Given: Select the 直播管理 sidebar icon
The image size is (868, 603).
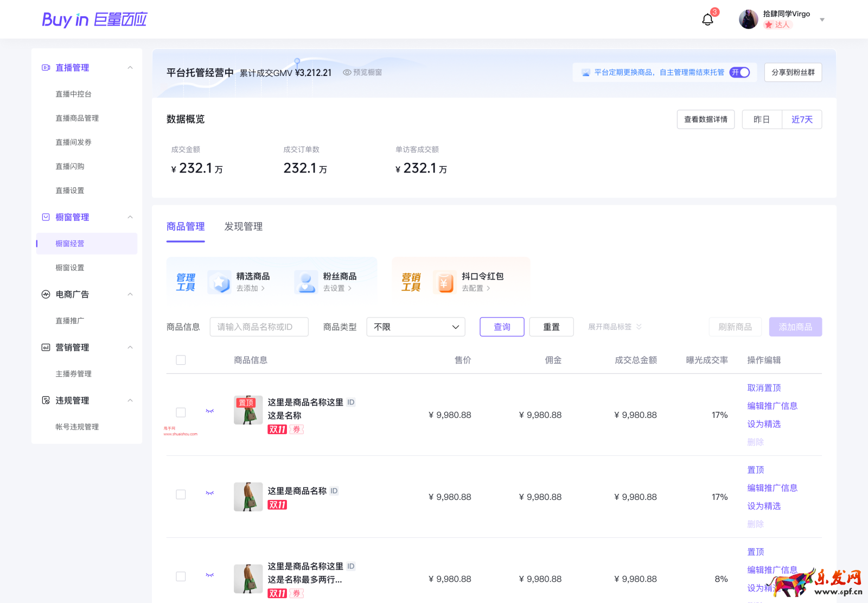Looking at the screenshot, I should 46,67.
